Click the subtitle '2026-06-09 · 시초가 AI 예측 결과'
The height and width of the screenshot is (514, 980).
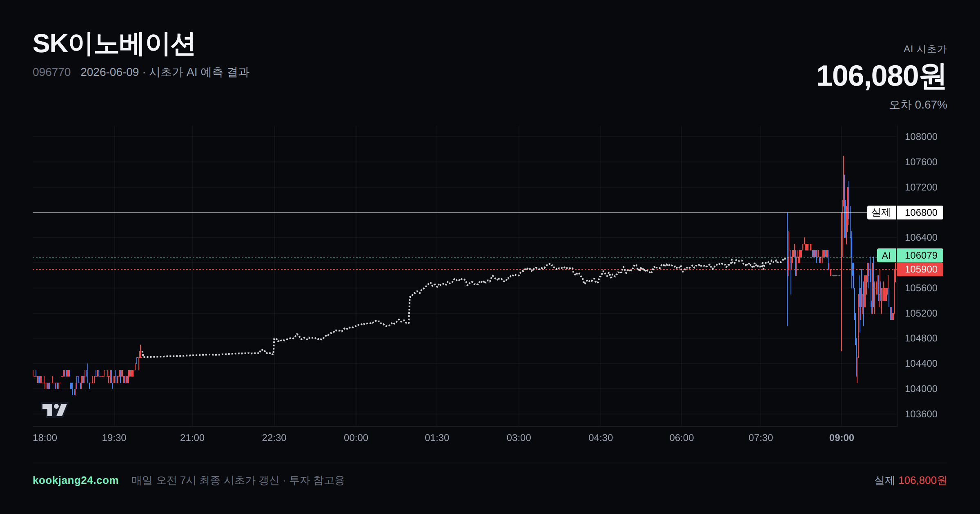165,72
